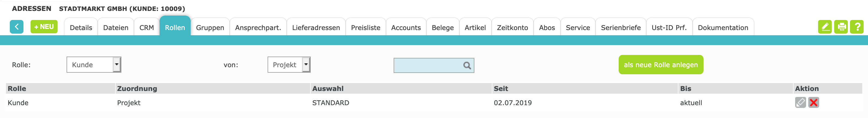The width and height of the screenshot is (868, 118).
Task: Edit the Kunde role row
Action: click(x=800, y=102)
